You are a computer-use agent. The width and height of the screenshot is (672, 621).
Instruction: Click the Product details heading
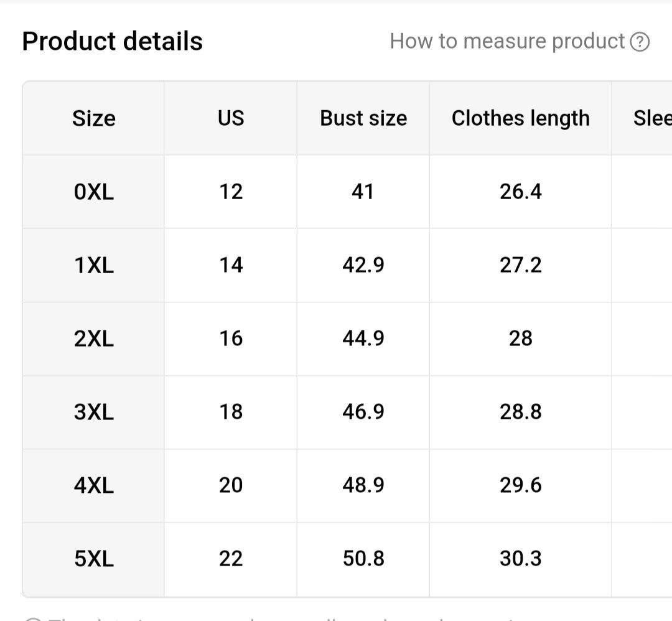[112, 40]
